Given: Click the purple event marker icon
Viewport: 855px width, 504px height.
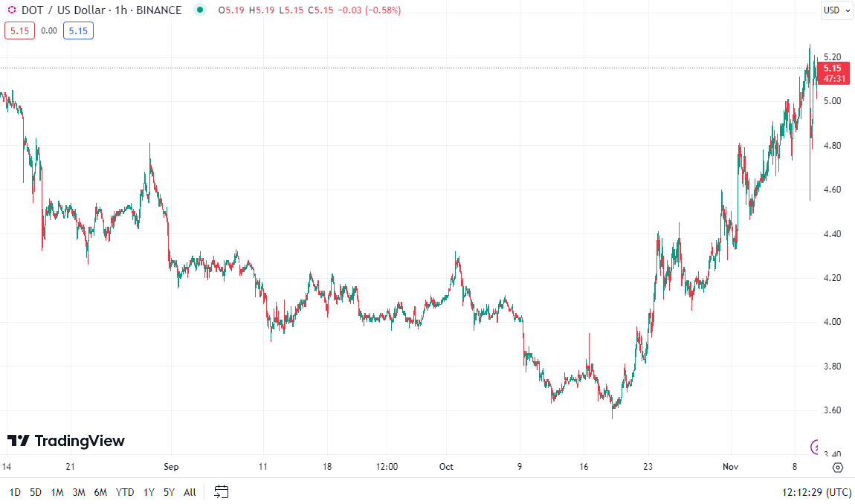Looking at the screenshot, I should point(816,447).
